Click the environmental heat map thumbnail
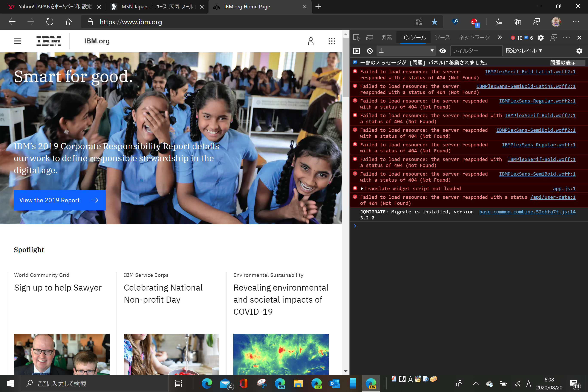Viewport: 588px width, 392px height. point(281,354)
